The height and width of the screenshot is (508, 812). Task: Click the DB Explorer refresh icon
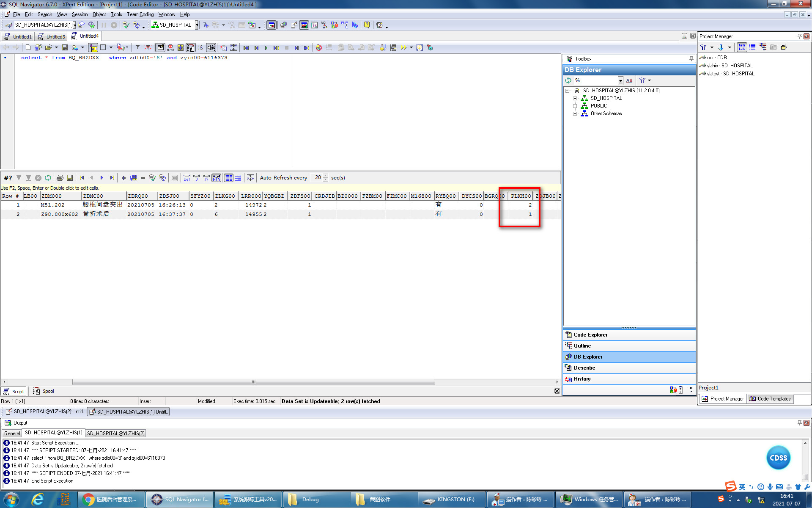click(x=568, y=80)
